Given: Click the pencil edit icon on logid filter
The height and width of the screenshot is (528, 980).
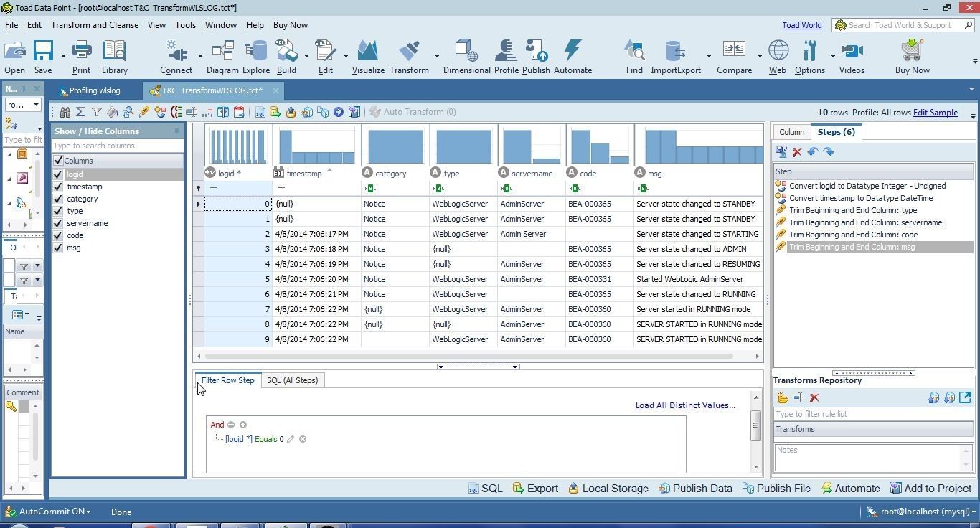Looking at the screenshot, I should (291, 439).
